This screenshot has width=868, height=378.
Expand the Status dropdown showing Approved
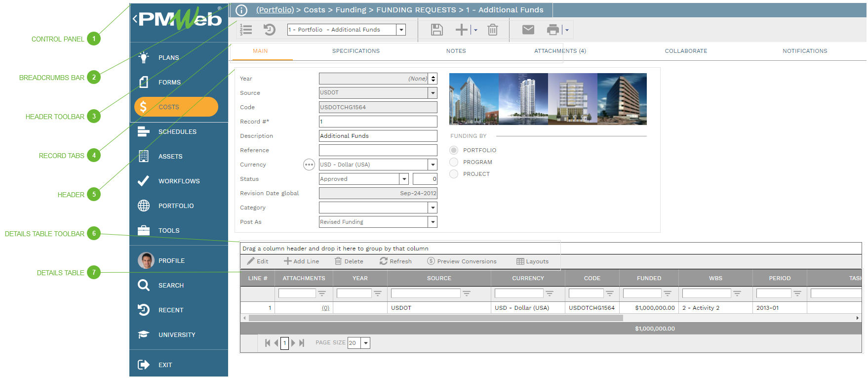coord(404,179)
